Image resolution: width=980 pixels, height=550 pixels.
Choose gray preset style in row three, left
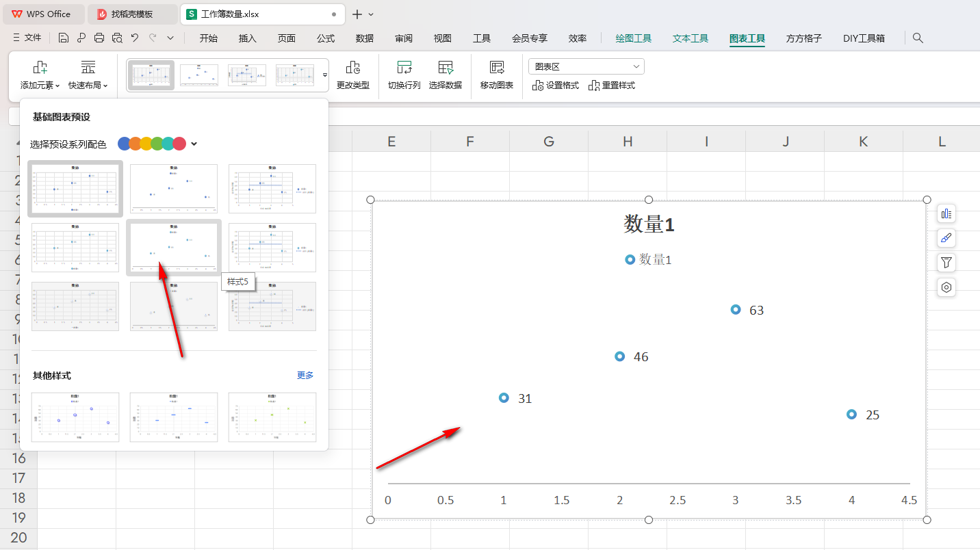pyautogui.click(x=75, y=306)
